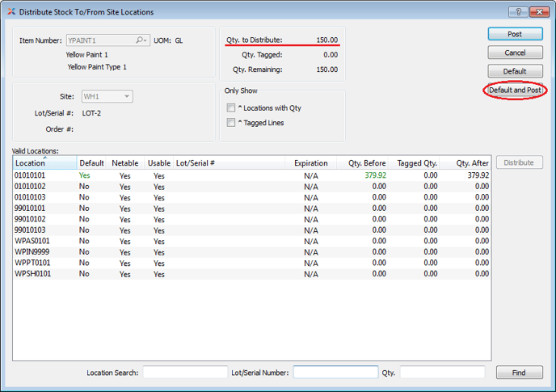Select the WPSH0101 location row
Viewport: 556px width, 392px height.
tap(33, 274)
